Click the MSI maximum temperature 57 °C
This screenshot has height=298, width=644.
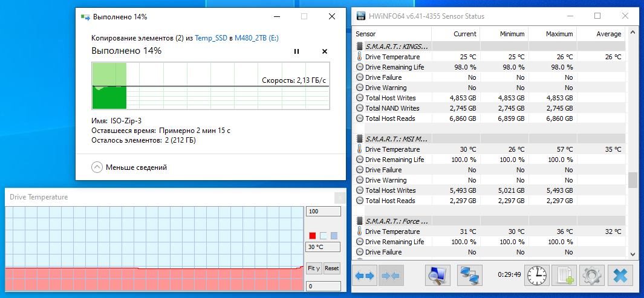click(565, 149)
